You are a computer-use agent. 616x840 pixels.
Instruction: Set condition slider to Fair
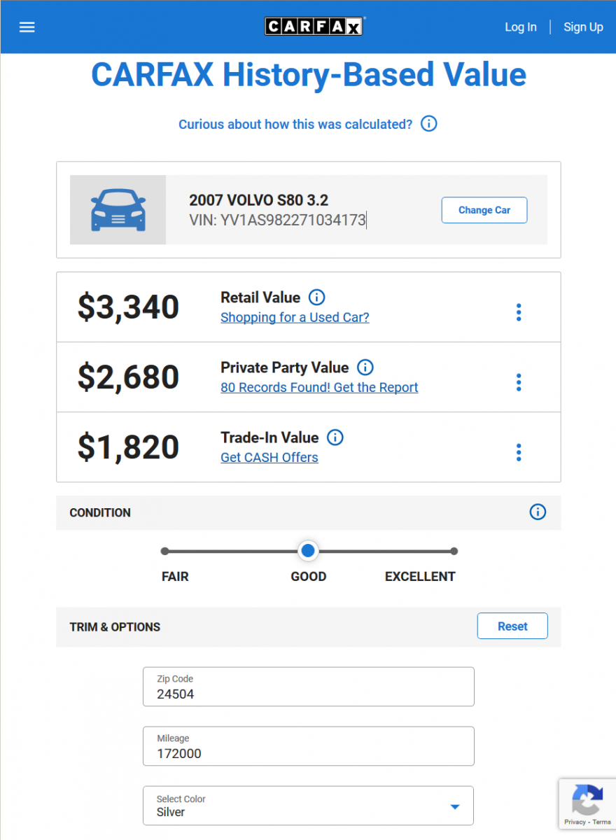165,552
